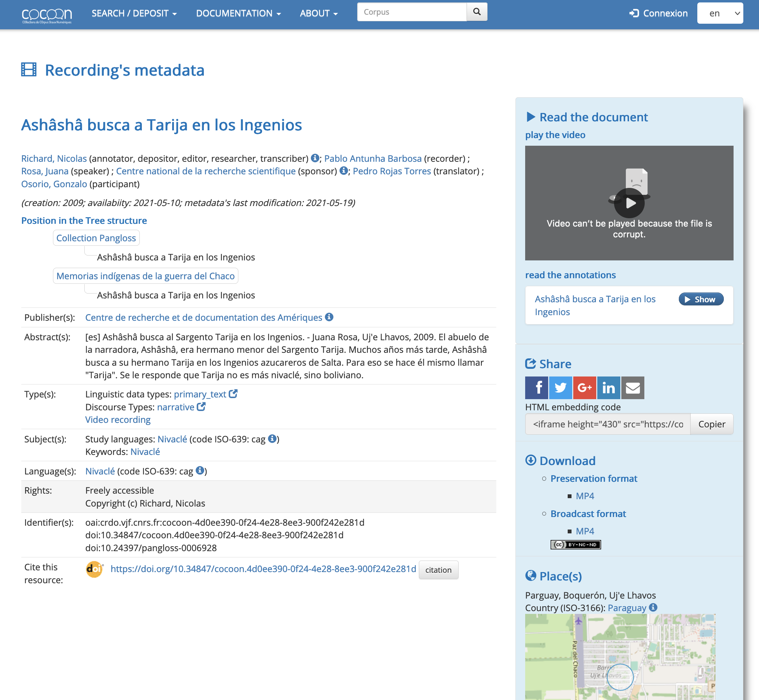Click info icon in Subject study languages row
759x700 pixels.
click(x=272, y=439)
